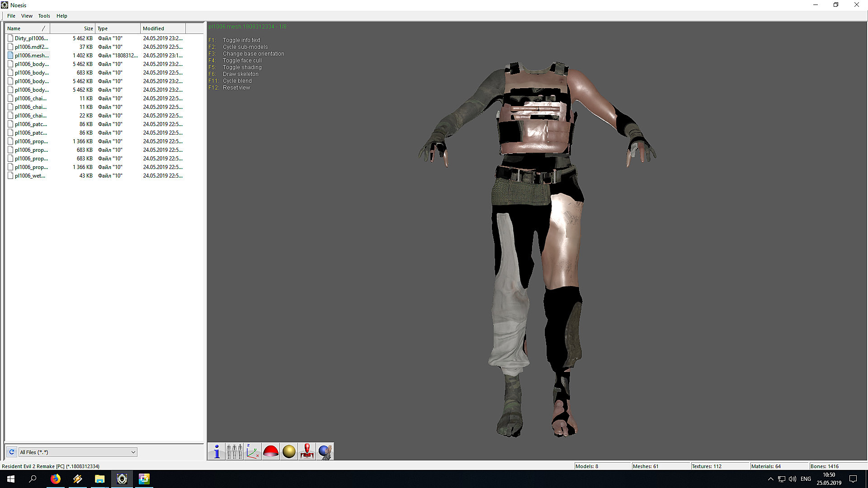Open the View menu
868x488 pixels.
(27, 16)
